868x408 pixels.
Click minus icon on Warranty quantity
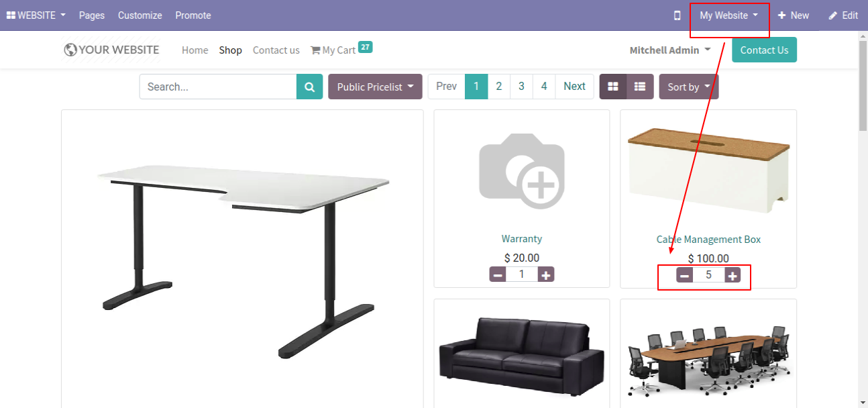pos(498,274)
